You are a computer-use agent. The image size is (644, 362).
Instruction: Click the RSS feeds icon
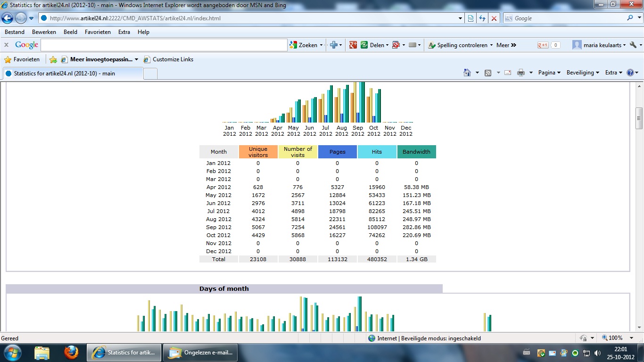(x=488, y=73)
